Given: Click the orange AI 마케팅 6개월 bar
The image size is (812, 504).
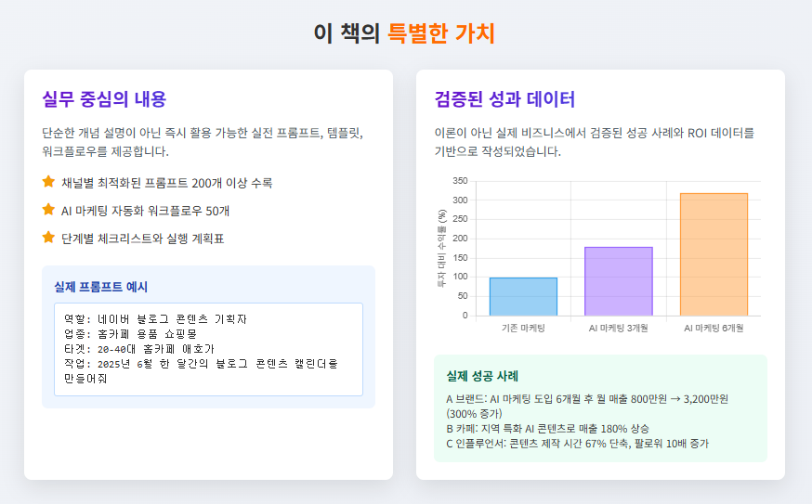Looking at the screenshot, I should (x=714, y=254).
